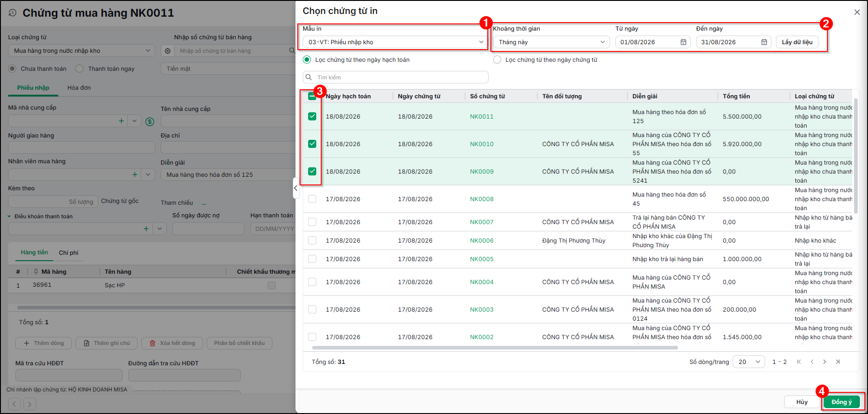Collapse the side panel with left arrow handle
Screen dimensions: 868x414
click(295, 188)
